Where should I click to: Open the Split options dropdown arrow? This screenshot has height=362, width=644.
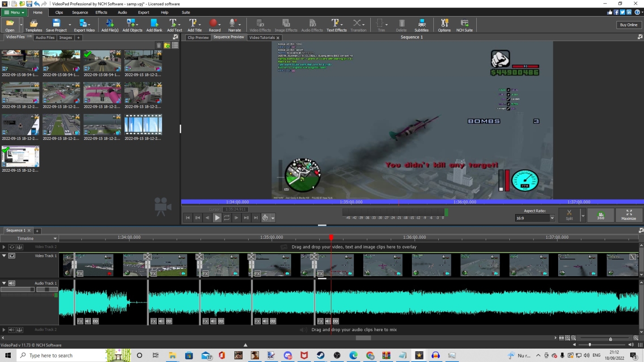click(583, 215)
